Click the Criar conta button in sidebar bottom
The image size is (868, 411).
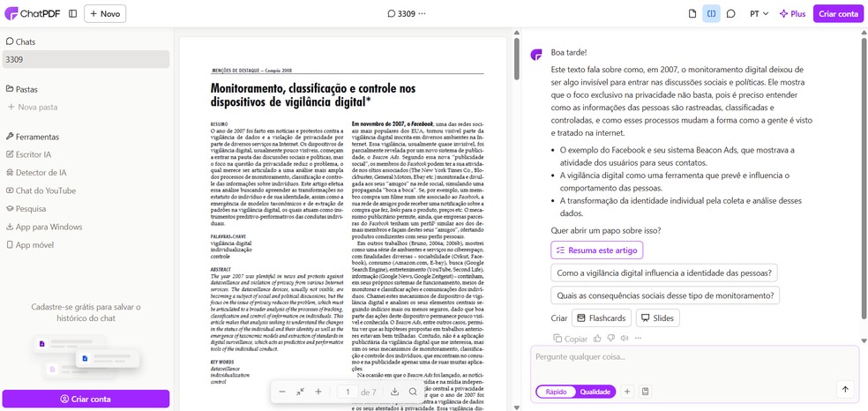(86, 399)
